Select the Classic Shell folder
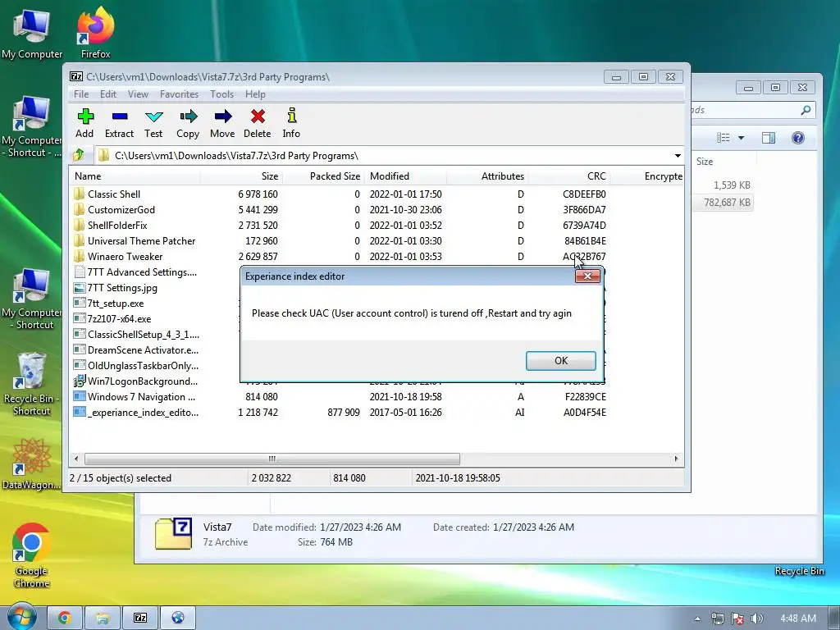 (x=114, y=194)
